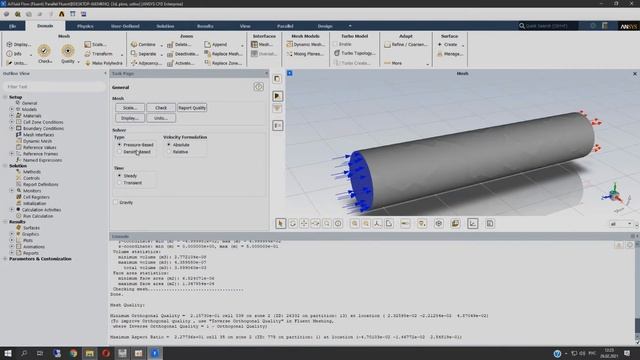Click the mesh Info ribbon icon
The width and height of the screenshot is (640, 360).
click(x=14, y=54)
